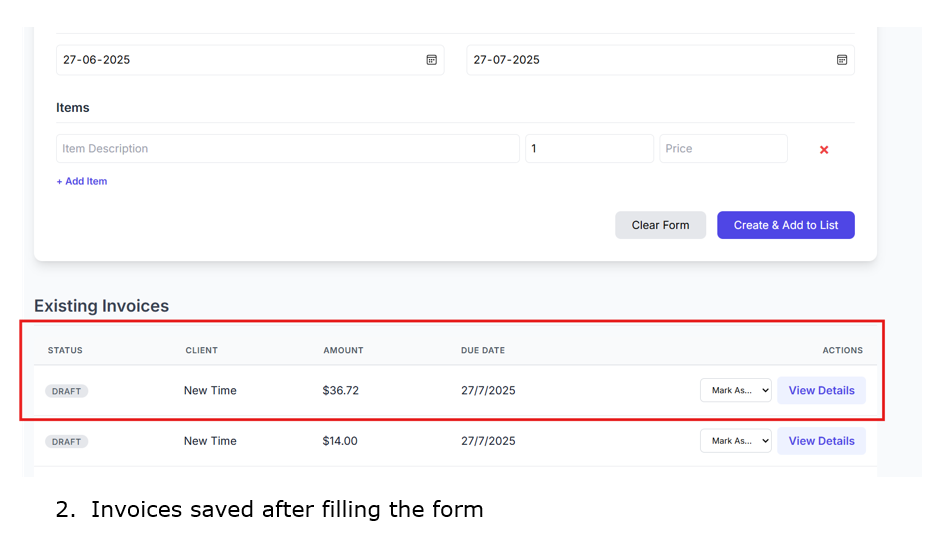Screen dimensions: 937x542
Task: Click DRAFT status badge on $36.72 invoice
Action: pyautogui.click(x=67, y=391)
